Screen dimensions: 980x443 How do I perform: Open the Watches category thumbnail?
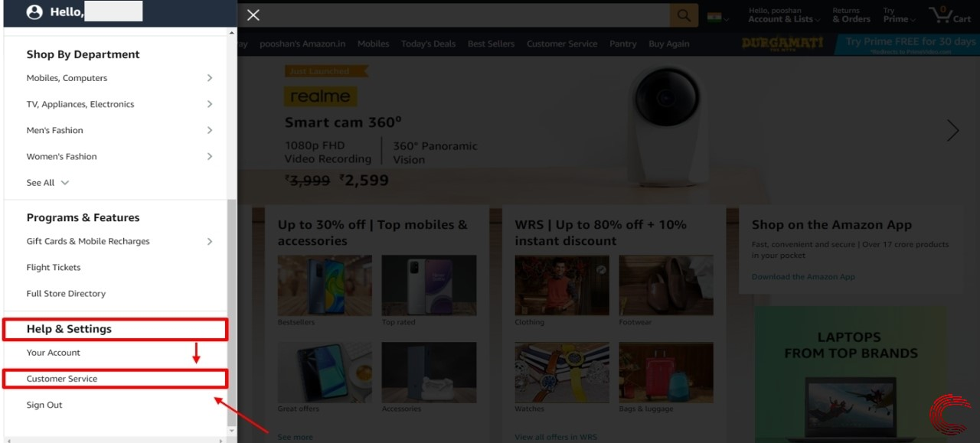coord(562,372)
